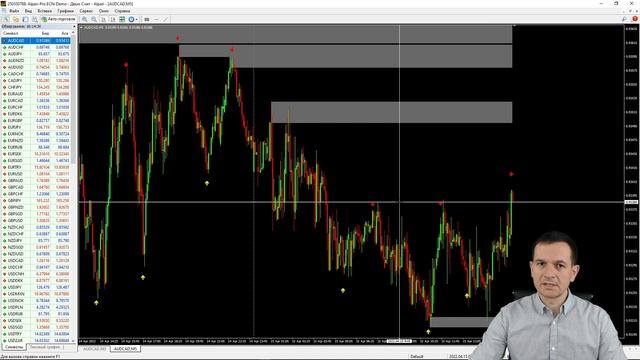
Task: Click the Символ column header
Action: (10, 33)
